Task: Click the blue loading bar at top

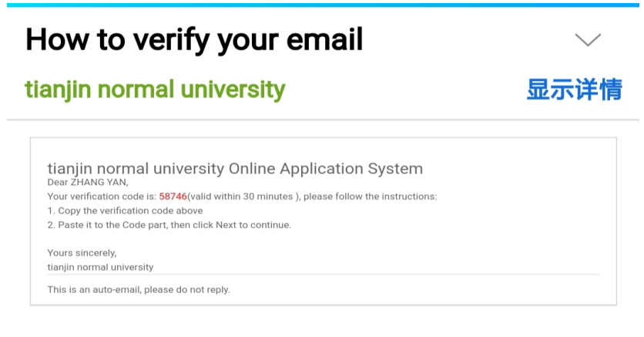Action: point(323,5)
